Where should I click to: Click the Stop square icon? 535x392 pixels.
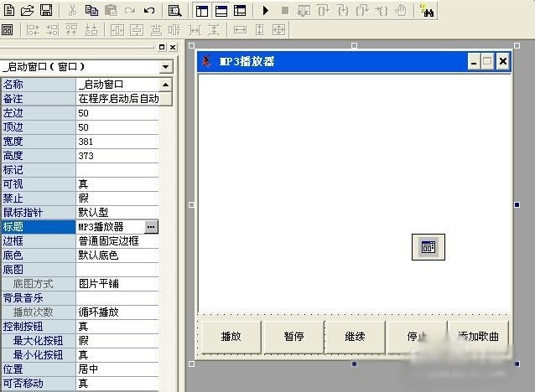(285, 11)
